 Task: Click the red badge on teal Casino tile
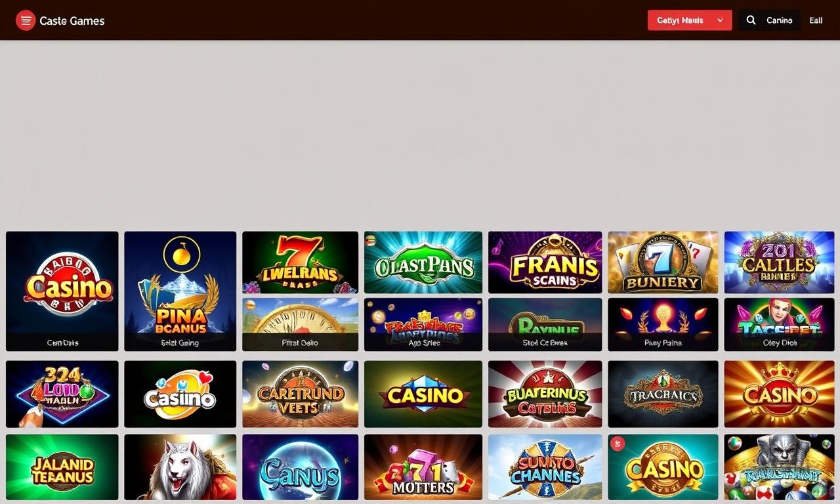tap(617, 444)
